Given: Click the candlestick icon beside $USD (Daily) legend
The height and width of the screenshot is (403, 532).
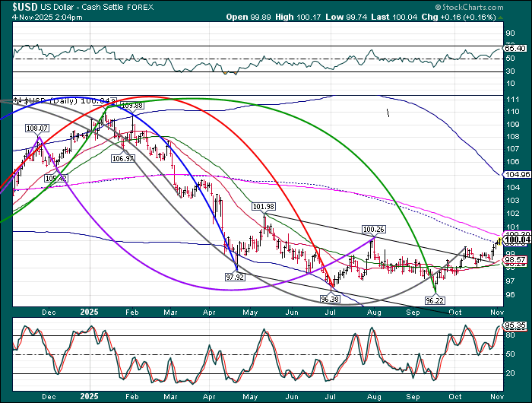Looking at the screenshot, I should point(18,100).
